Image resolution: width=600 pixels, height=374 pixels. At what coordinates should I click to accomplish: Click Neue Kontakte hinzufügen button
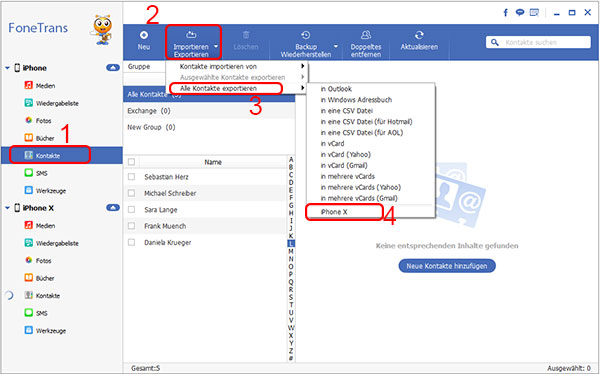click(447, 266)
